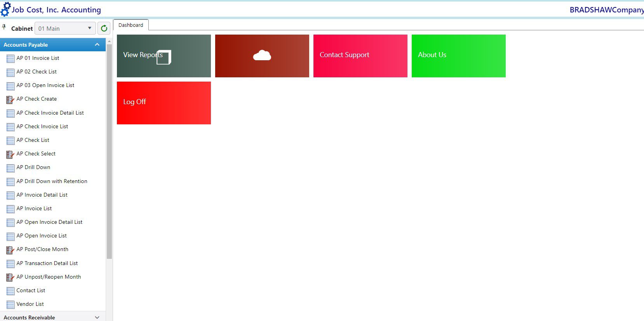Screen dimensions: 644x321
Task: Click the list icon beside AP Invoice List
Action: [x=10, y=209]
